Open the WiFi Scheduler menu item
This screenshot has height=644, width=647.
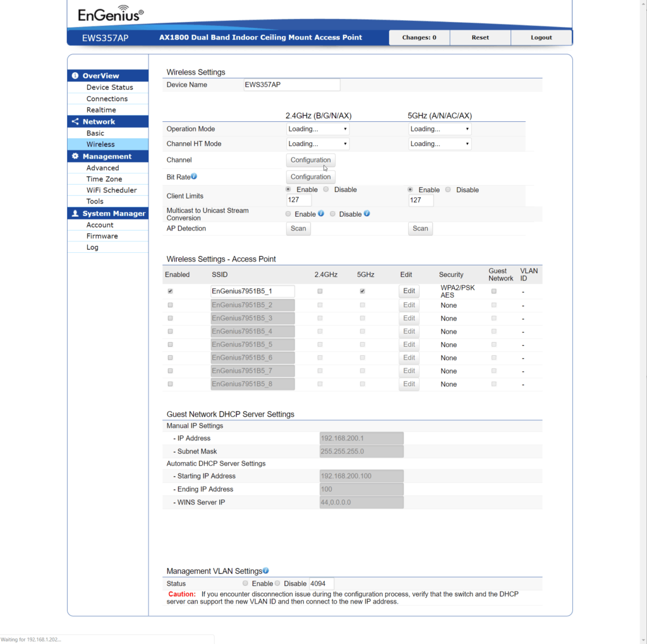(111, 190)
